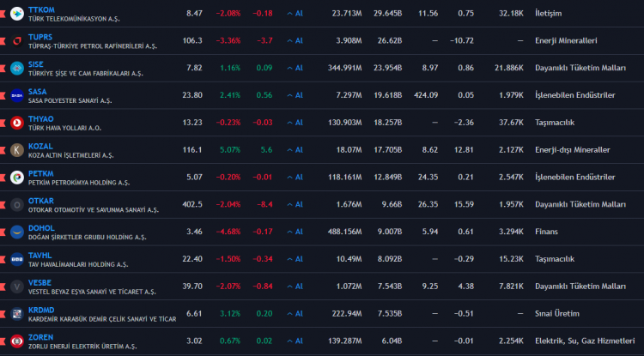Open the PETKM ticker link

pyautogui.click(x=41, y=173)
